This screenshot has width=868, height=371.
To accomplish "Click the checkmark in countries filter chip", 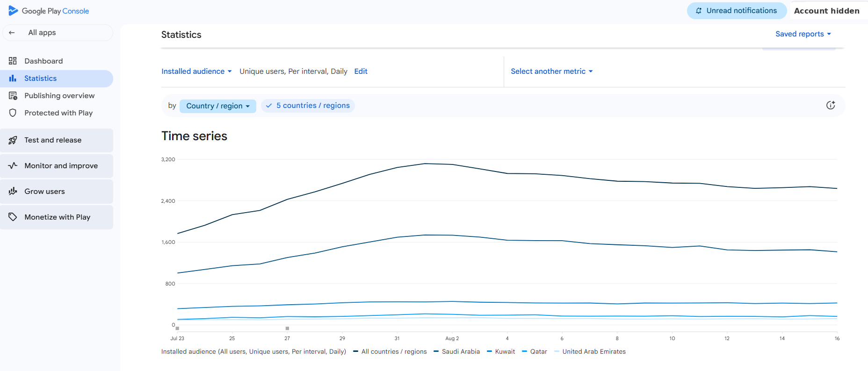I will 269,106.
